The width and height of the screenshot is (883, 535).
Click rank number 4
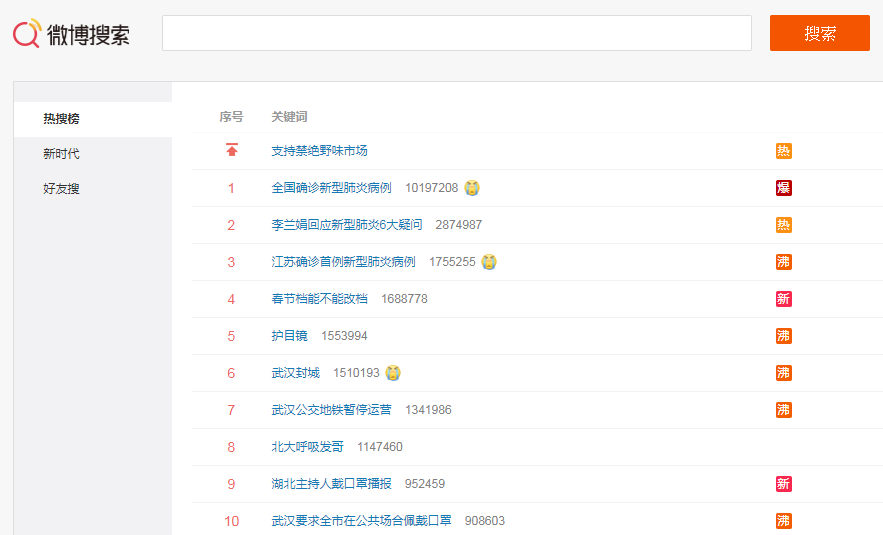[x=231, y=299]
